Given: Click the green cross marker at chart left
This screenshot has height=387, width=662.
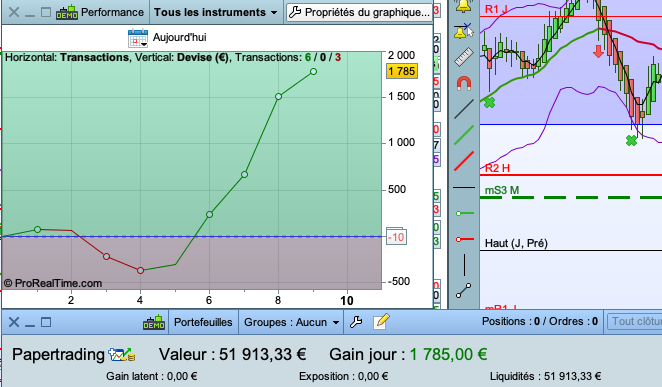Looking at the screenshot, I should tap(489, 102).
